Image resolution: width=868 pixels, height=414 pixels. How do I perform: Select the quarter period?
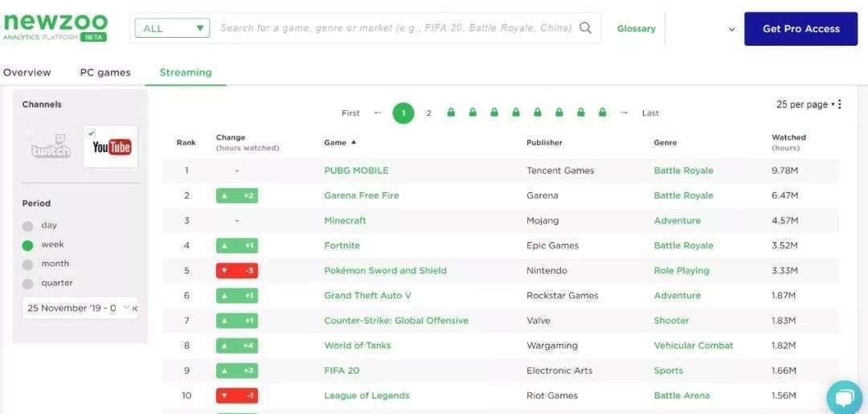[x=27, y=284]
